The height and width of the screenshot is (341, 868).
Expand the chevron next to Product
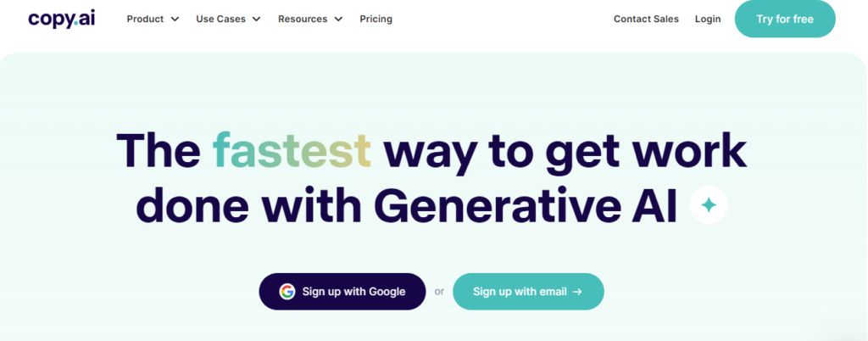[x=175, y=20]
